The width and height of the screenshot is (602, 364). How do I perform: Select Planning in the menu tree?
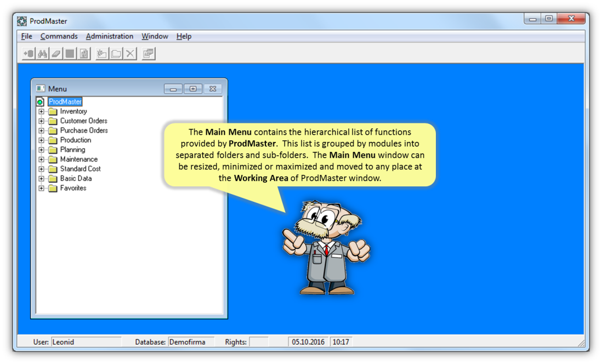[x=72, y=150]
